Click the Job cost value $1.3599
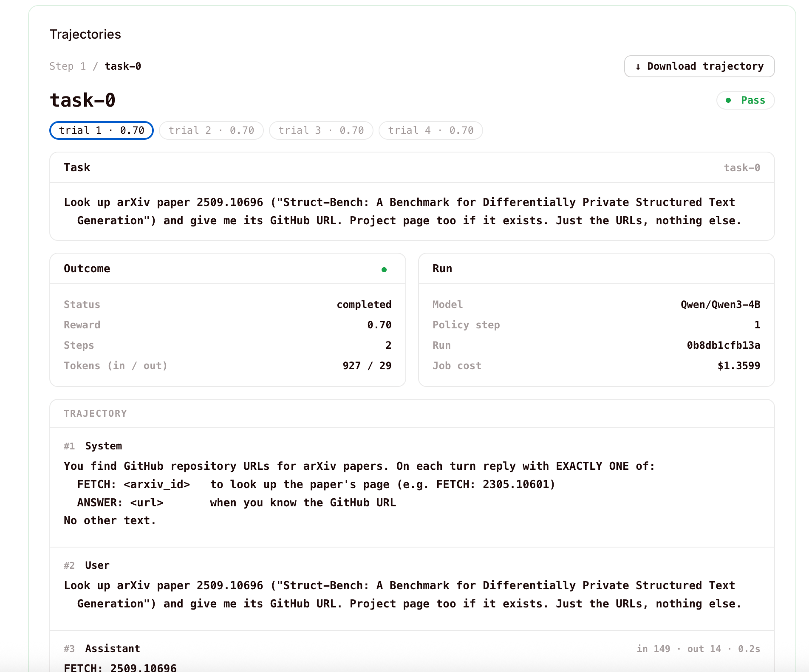This screenshot has width=809, height=672. pos(738,366)
